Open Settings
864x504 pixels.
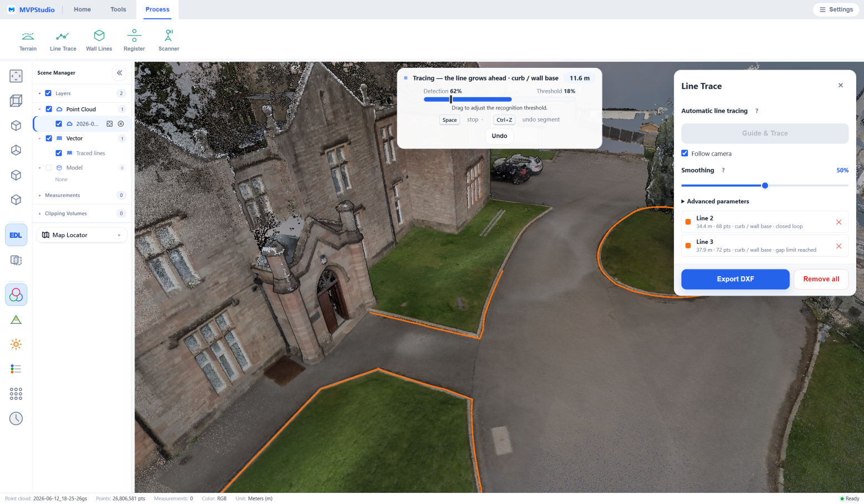pyautogui.click(x=836, y=9)
